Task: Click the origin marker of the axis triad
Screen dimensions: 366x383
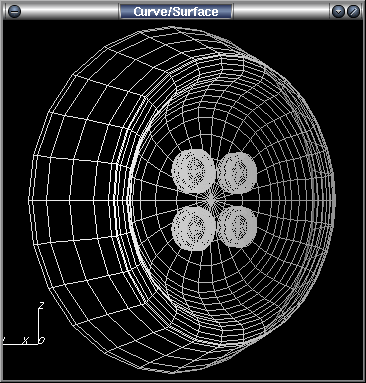Action: (x=41, y=340)
